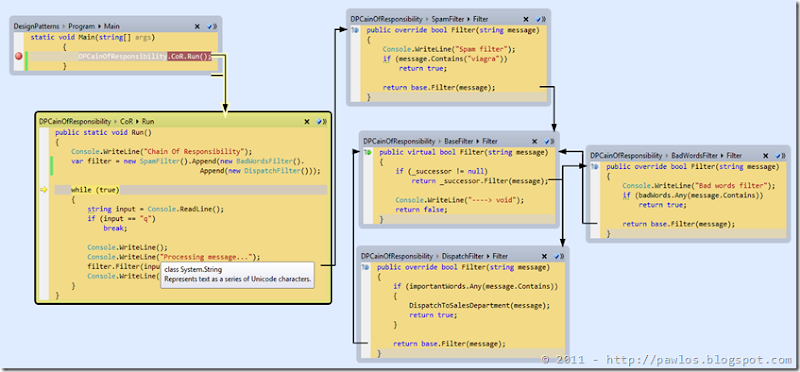Click the override marker icon in the SpamFilter bubble gutter

(355, 30)
